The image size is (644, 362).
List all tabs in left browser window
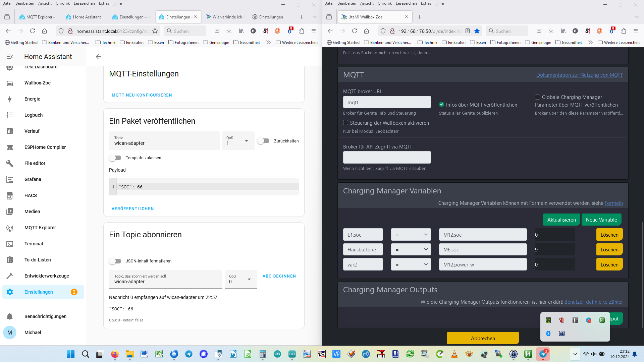315,17
